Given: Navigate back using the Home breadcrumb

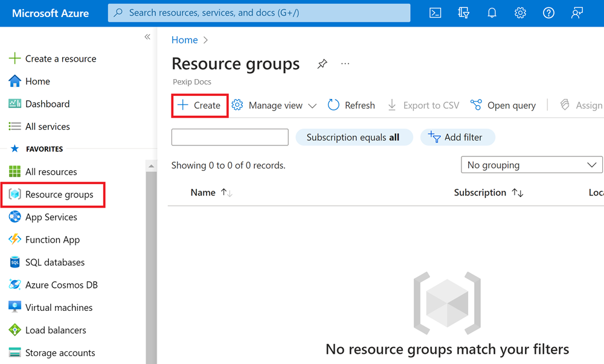Looking at the screenshot, I should (x=184, y=39).
